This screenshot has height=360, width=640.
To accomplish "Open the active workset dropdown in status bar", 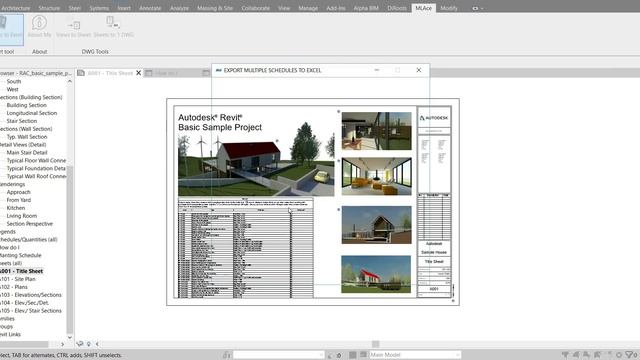I will tap(278, 355).
